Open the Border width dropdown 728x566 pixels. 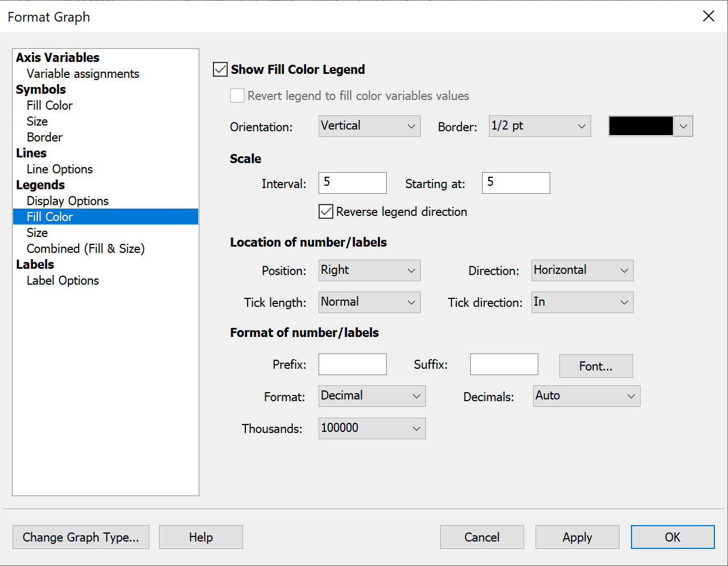point(539,126)
